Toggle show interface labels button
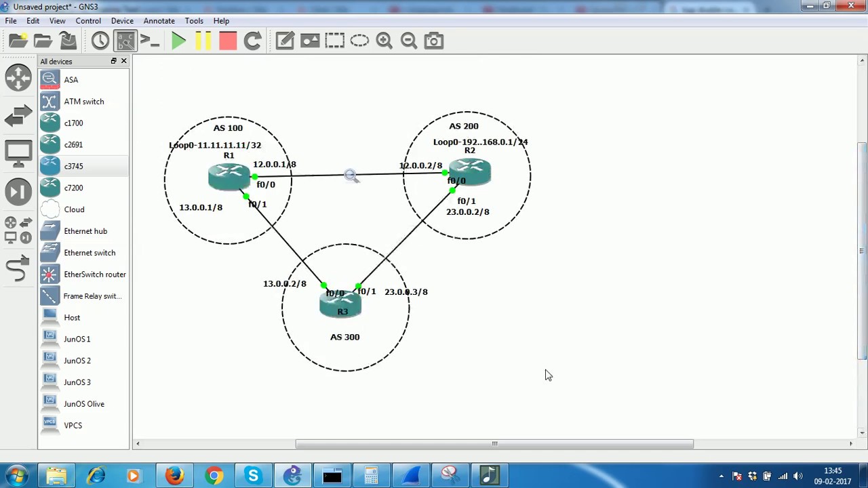 [125, 41]
